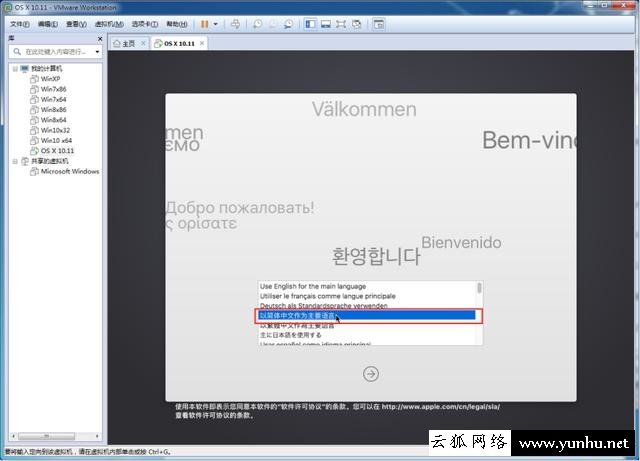The height and width of the screenshot is (461, 640).
Task: Click the WinXP VM icon in the tree
Action: [x=34, y=79]
